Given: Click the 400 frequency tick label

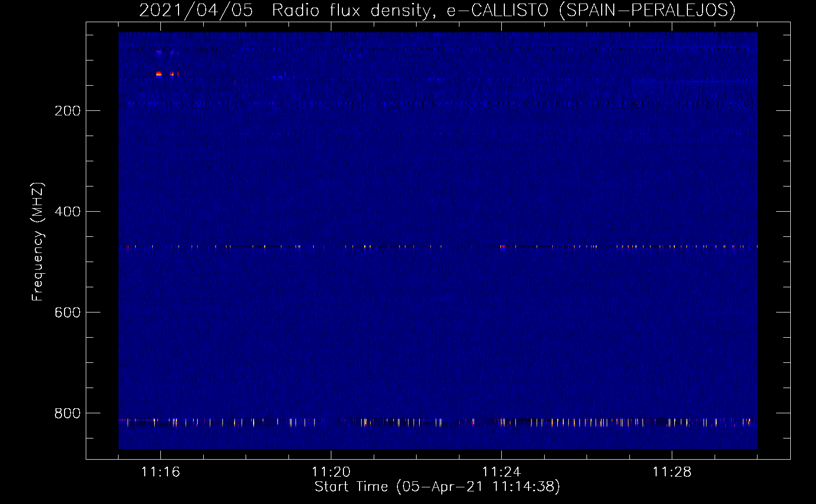Looking at the screenshot, I should pos(68,212).
